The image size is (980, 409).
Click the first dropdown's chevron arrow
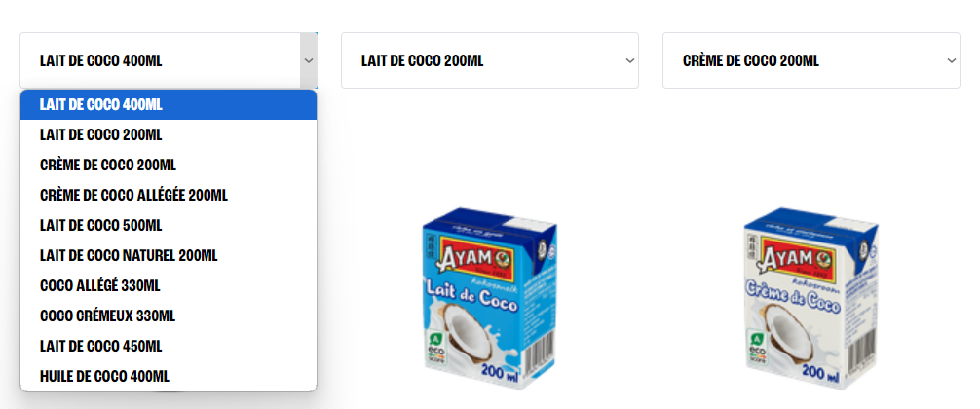pyautogui.click(x=308, y=60)
